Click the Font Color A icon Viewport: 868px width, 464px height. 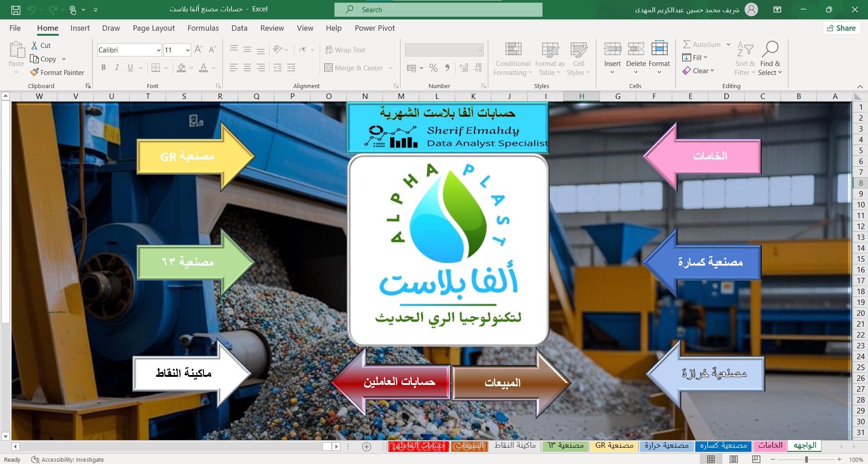coord(203,68)
